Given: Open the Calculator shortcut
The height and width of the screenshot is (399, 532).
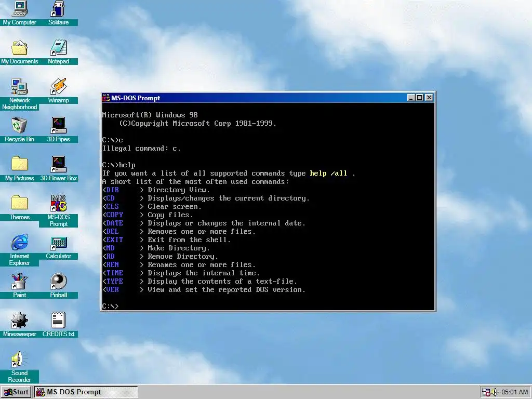Looking at the screenshot, I should pyautogui.click(x=58, y=247).
